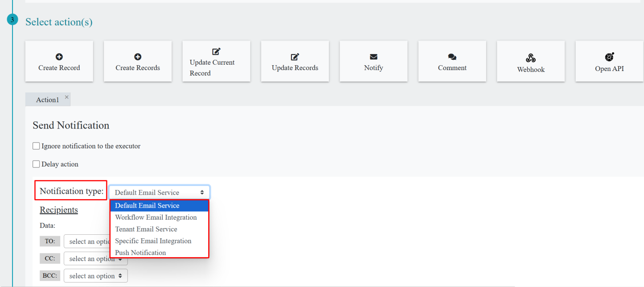Viewport: 644px width, 287px height.
Task: Tick the Delay action checkbox
Action: coord(36,164)
